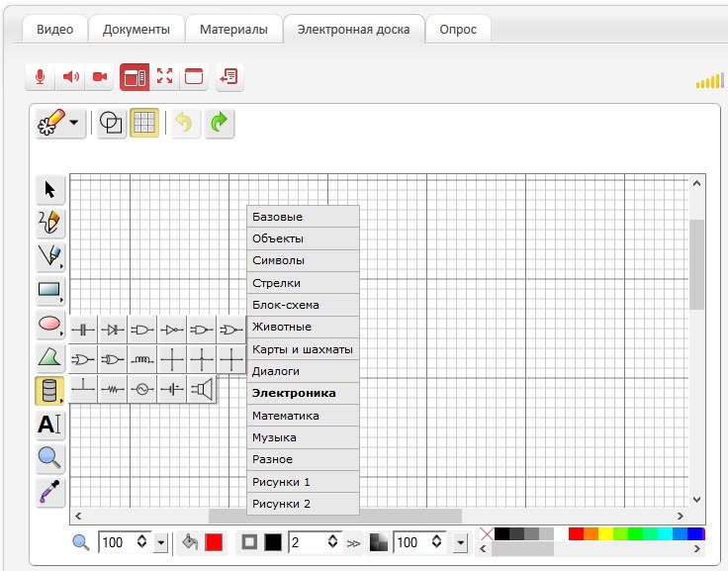Choose Животные shape category
Image resolution: width=728 pixels, height=571 pixels.
click(x=304, y=327)
